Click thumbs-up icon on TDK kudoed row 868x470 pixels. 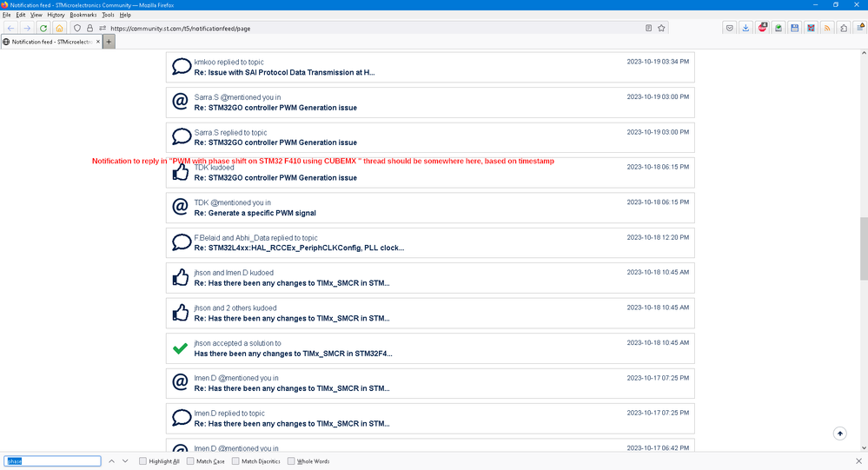[181, 172]
